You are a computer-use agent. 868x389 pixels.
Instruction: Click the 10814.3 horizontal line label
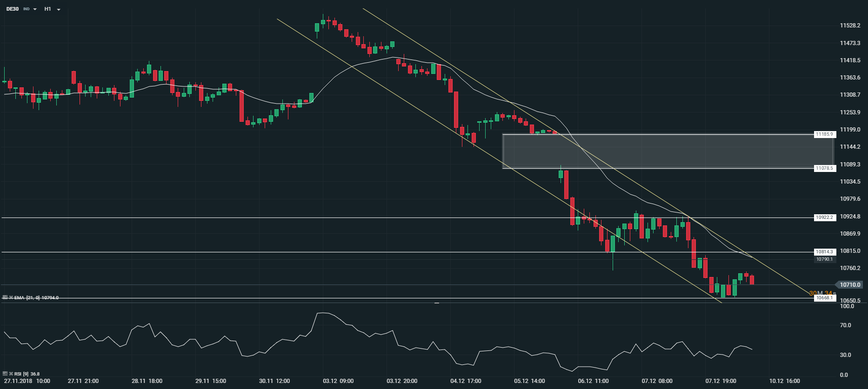824,252
